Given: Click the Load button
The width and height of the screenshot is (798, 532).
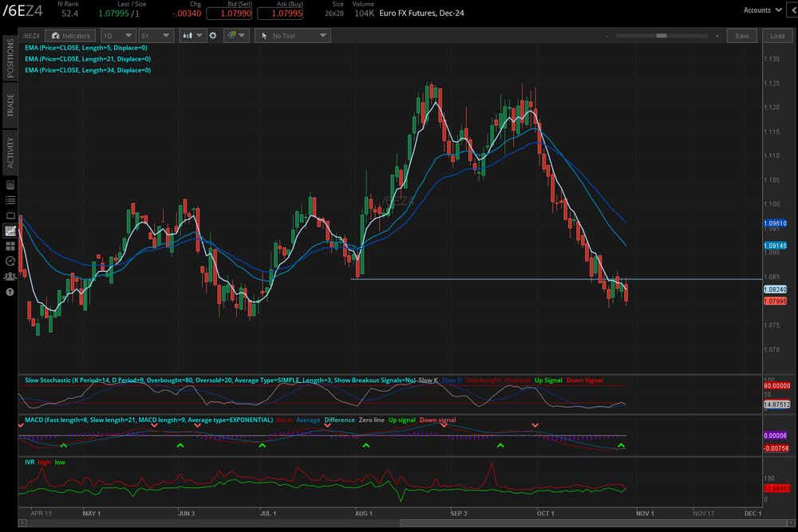Looking at the screenshot, I should 777,35.
